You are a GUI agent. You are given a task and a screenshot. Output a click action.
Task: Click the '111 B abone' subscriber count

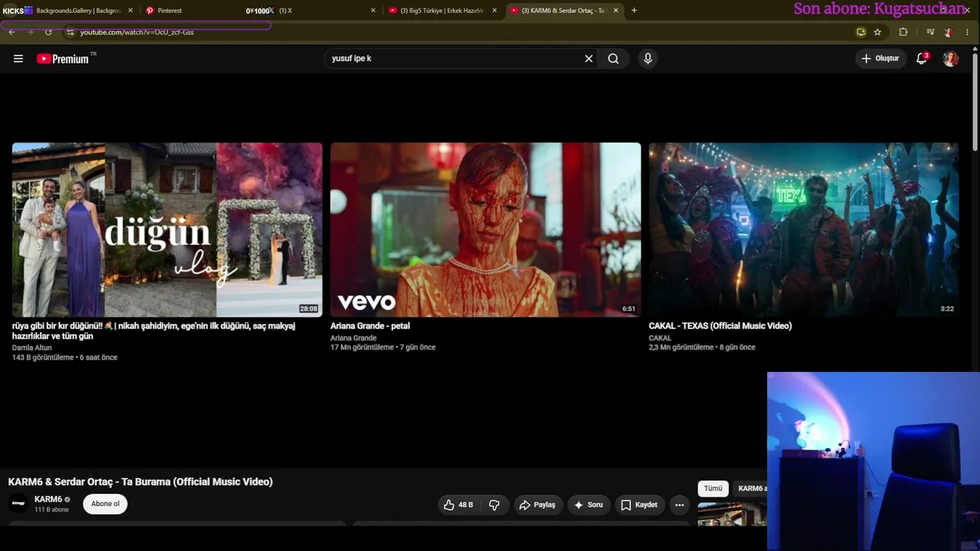[x=51, y=510]
